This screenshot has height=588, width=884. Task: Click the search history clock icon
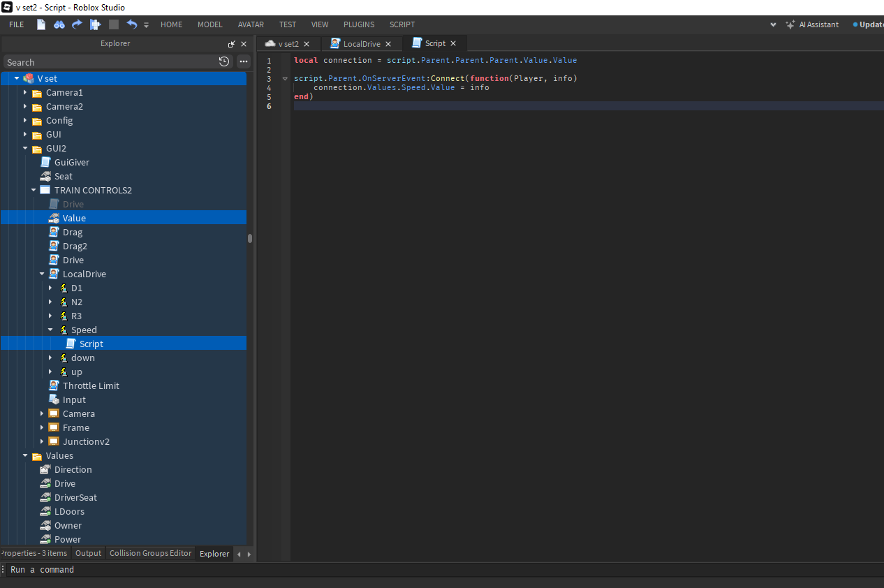point(223,61)
